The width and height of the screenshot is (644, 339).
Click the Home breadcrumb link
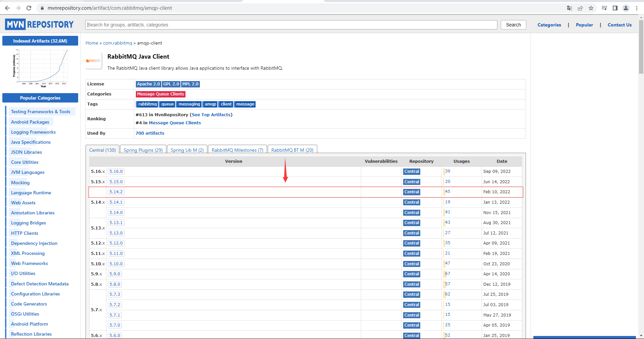click(x=92, y=43)
